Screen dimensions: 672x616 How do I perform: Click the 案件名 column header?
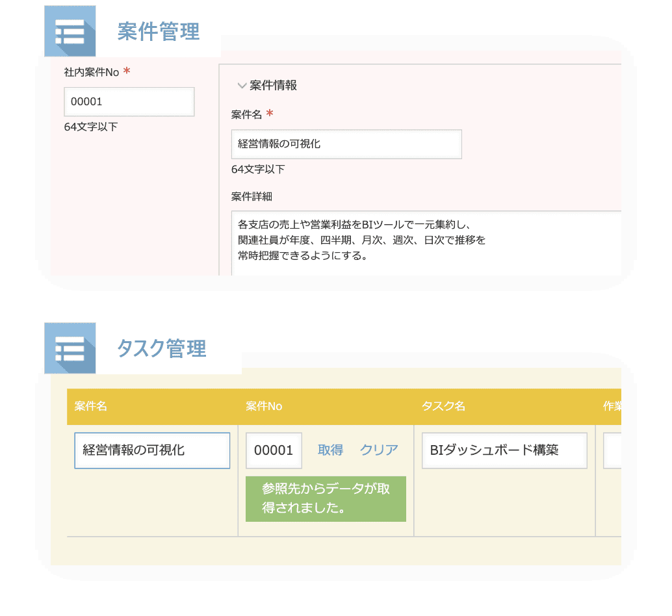(x=91, y=407)
